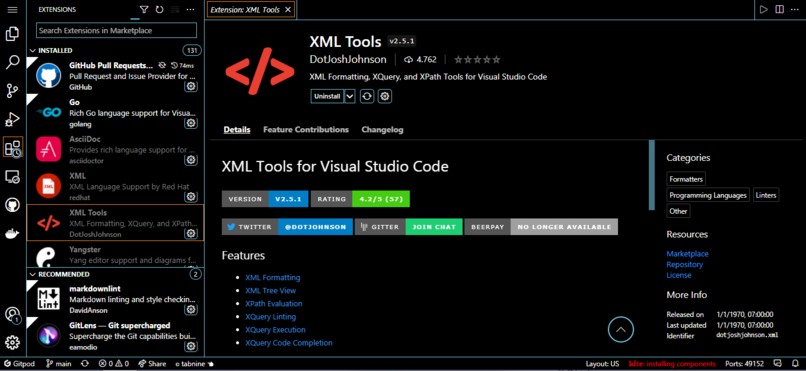Screen dimensions: 806x371
Task: Synchronize changes in the status bar
Action: 85,364
